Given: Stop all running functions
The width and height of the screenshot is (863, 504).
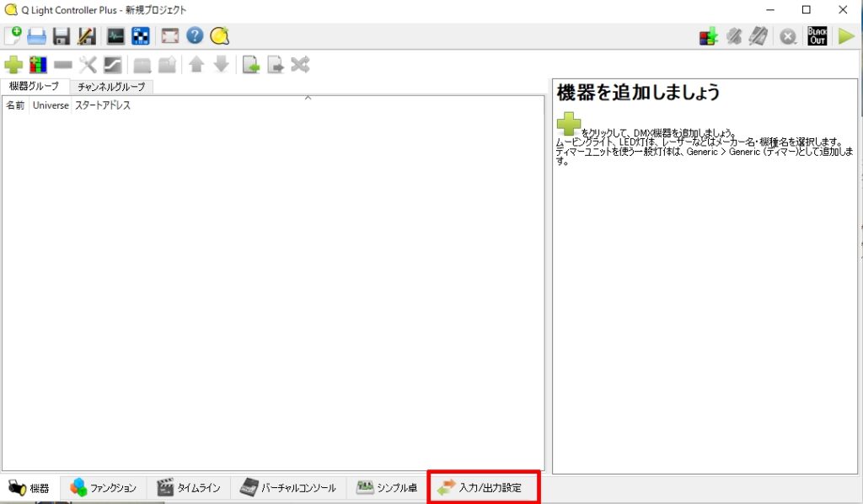Looking at the screenshot, I should (788, 37).
